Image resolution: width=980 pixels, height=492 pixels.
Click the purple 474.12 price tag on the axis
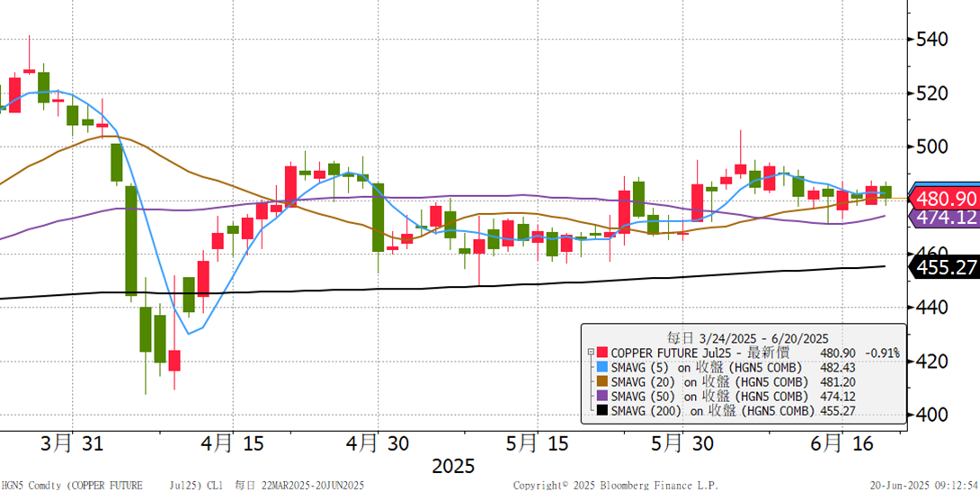944,219
